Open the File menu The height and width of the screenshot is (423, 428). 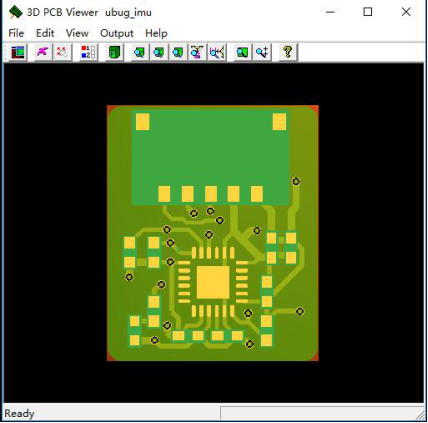coord(16,33)
